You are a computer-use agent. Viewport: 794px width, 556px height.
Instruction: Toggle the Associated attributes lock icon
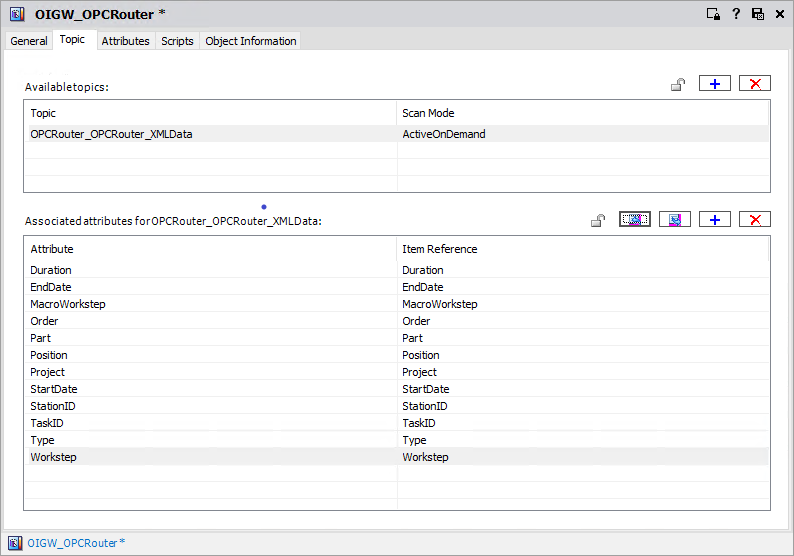coord(598,220)
